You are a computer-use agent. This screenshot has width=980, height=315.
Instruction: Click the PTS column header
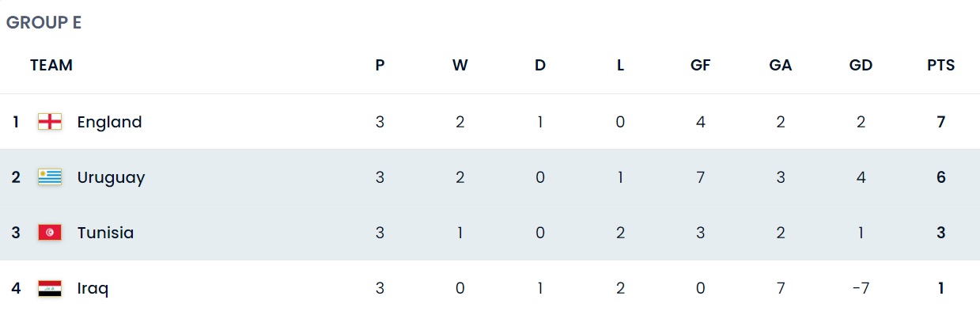click(941, 66)
